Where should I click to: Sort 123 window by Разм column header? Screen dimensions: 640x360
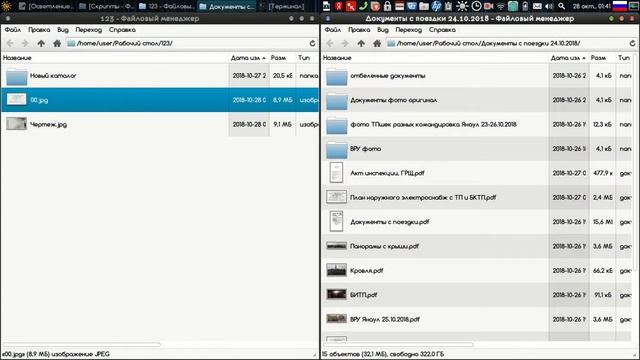[x=282, y=58]
